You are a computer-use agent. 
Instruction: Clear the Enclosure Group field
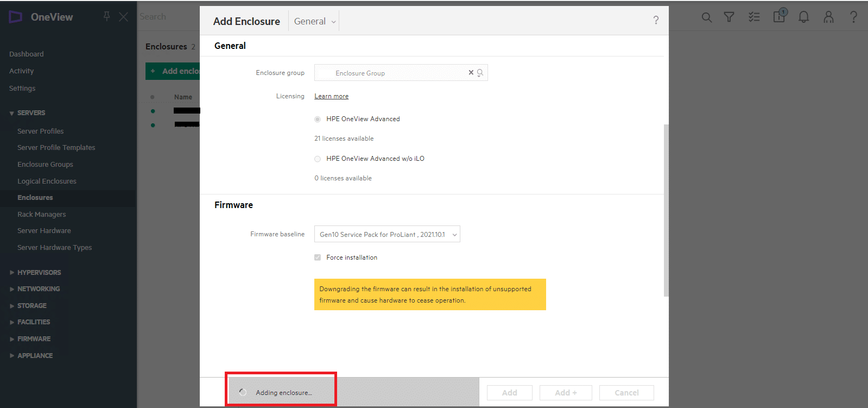point(471,72)
